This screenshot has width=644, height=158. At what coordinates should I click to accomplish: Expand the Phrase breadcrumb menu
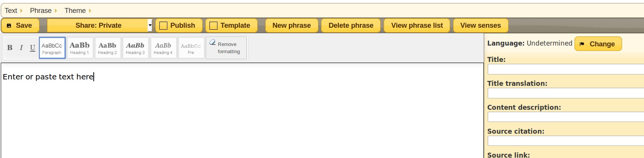[44, 11]
